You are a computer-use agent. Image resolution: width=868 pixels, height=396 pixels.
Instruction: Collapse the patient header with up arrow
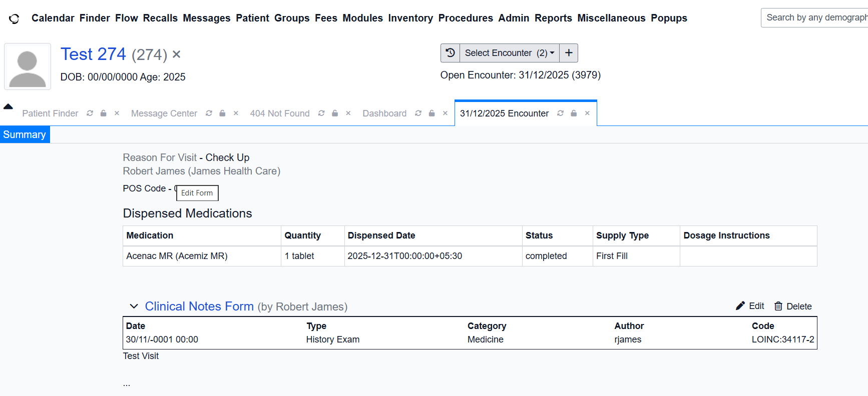coord(8,106)
